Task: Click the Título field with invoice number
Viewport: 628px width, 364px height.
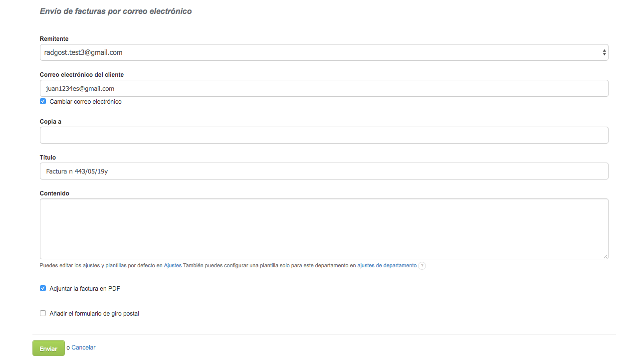Action: [324, 171]
